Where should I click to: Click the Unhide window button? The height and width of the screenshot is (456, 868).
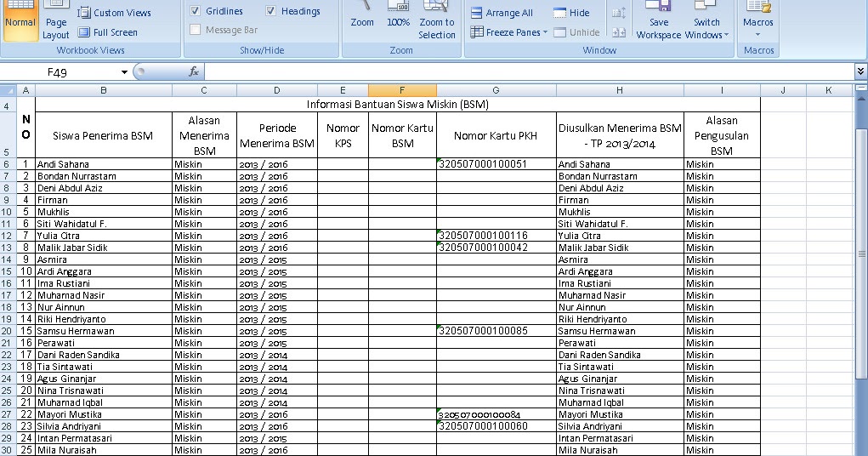576,32
